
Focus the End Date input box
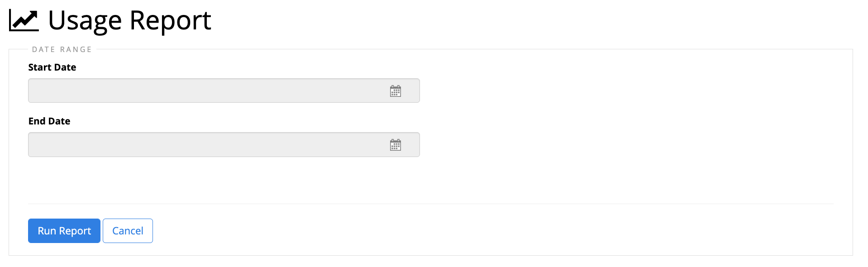point(224,145)
